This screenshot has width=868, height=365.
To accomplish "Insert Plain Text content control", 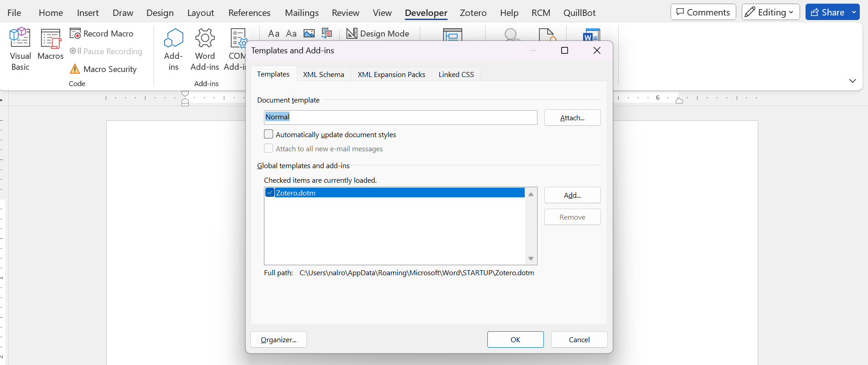I will click(291, 33).
